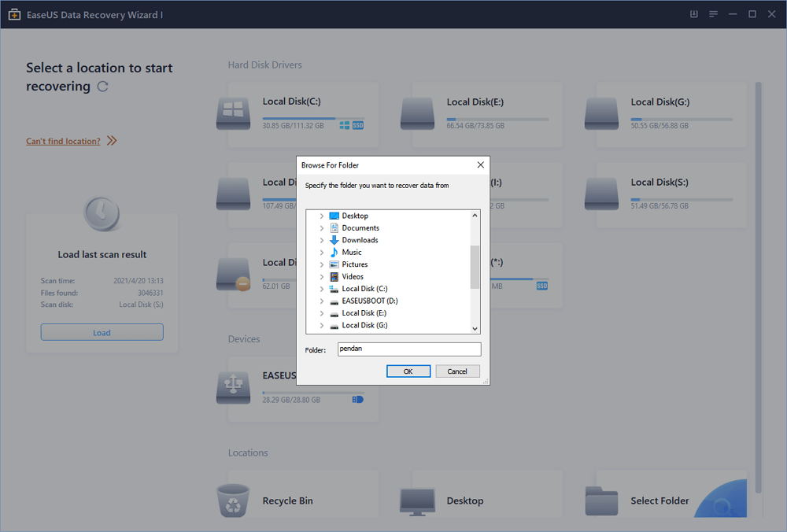Select the Local Disk(G:) drive icon

point(601,114)
